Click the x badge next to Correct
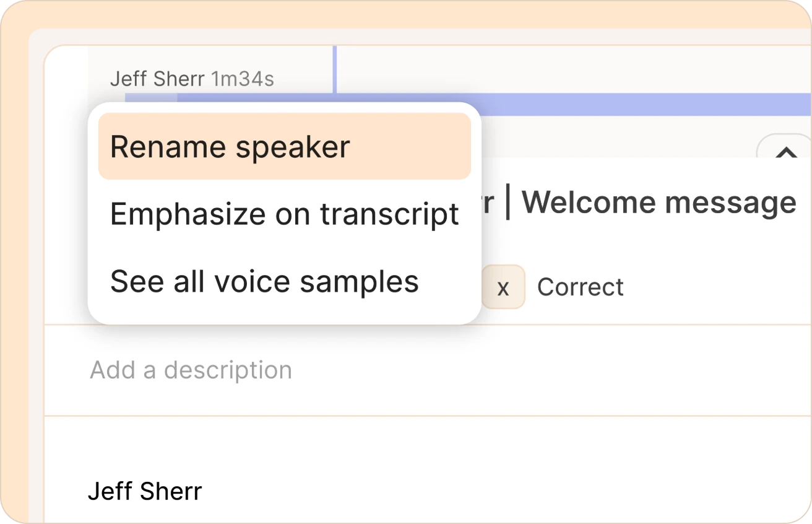The image size is (812, 524). [503, 287]
